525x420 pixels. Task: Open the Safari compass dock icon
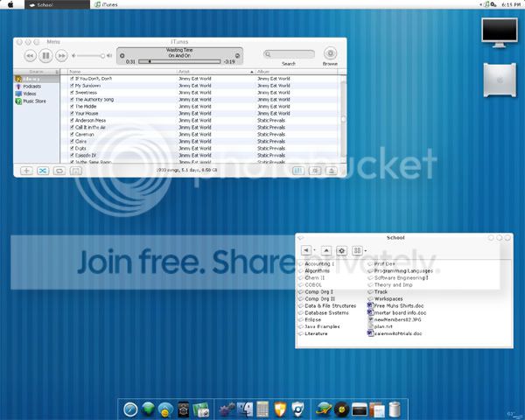click(130, 409)
